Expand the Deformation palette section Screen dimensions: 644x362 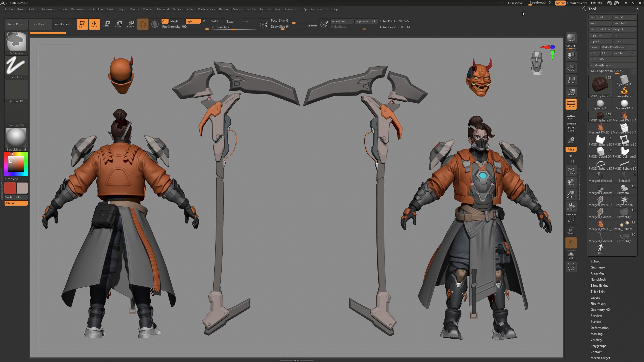[600, 327]
